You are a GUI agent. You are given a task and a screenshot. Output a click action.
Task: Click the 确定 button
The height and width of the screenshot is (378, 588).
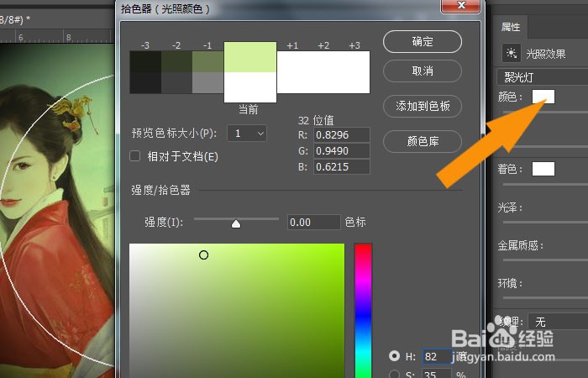pyautogui.click(x=423, y=42)
